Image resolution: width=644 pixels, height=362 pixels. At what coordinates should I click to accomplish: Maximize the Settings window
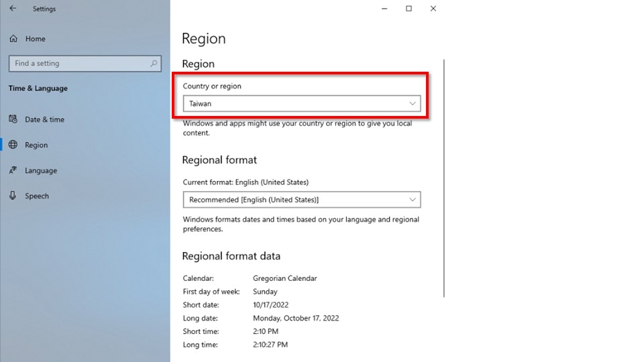(x=409, y=9)
